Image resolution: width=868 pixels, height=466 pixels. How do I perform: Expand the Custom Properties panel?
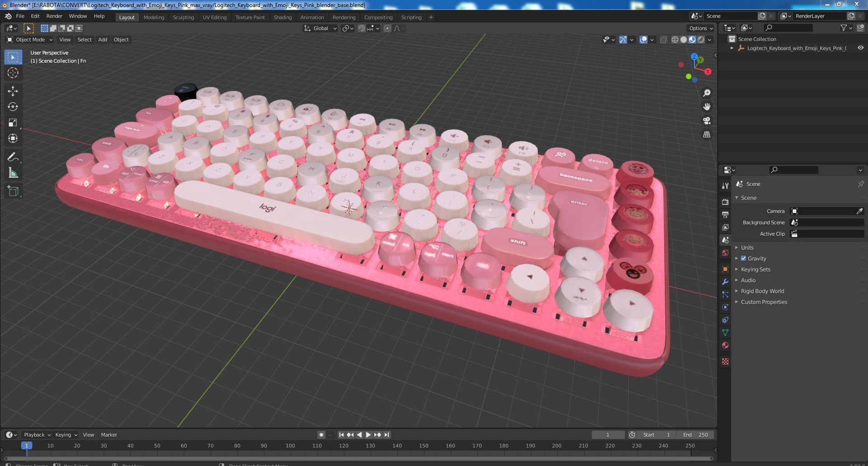[764, 302]
